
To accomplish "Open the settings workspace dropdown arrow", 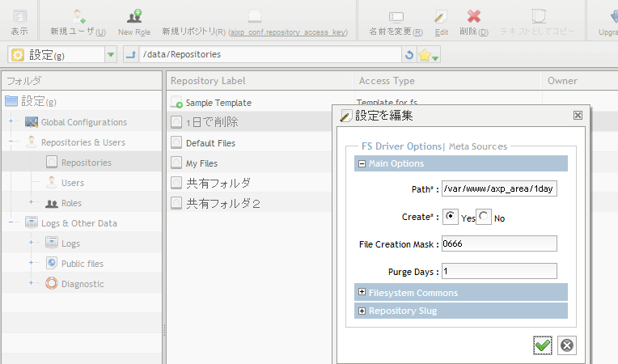I will click(x=111, y=55).
